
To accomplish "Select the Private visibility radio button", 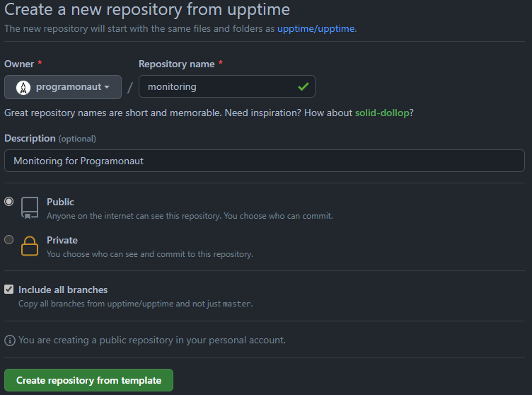I will (x=8, y=240).
